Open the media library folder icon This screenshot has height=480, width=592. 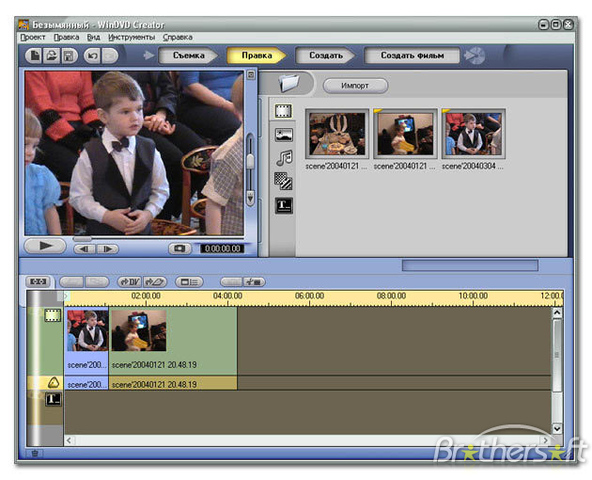[289, 83]
